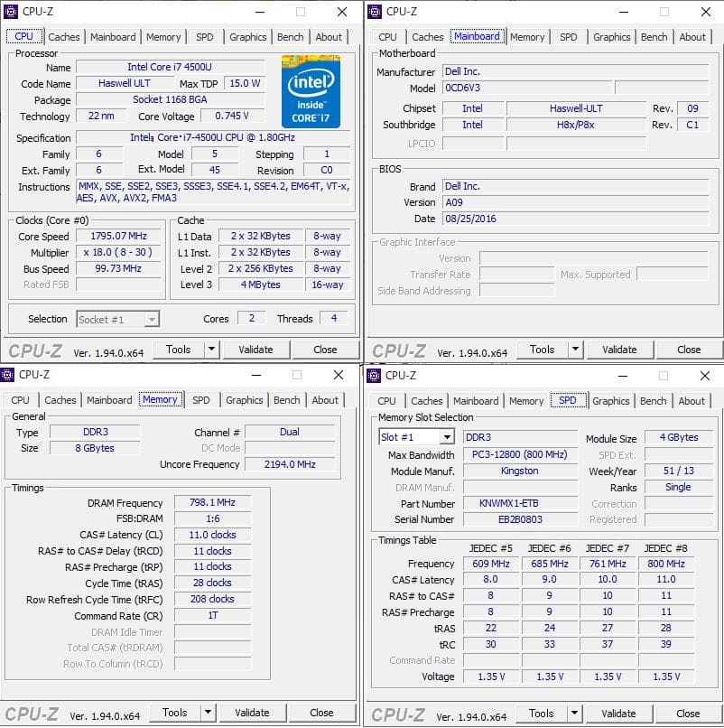
Task: Click the processor Name field showing Intel Core i7 4500U
Action: [x=170, y=67]
